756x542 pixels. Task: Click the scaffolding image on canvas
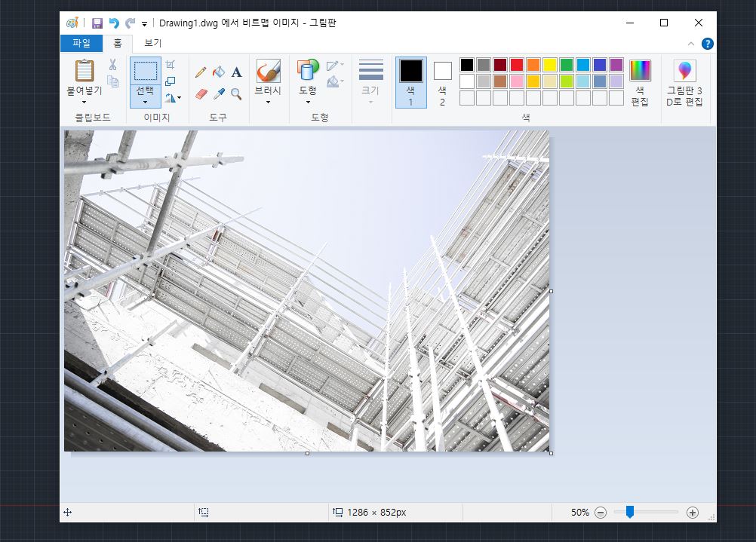306,291
